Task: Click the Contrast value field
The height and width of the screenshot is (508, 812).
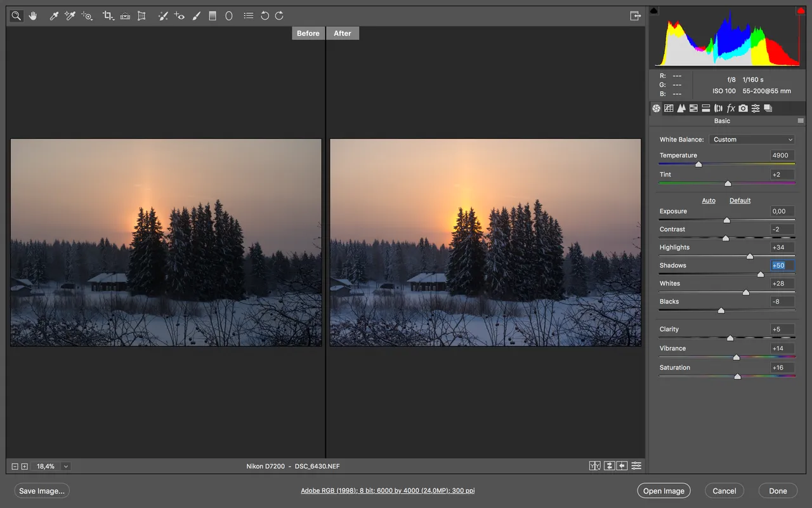Action: click(x=783, y=229)
